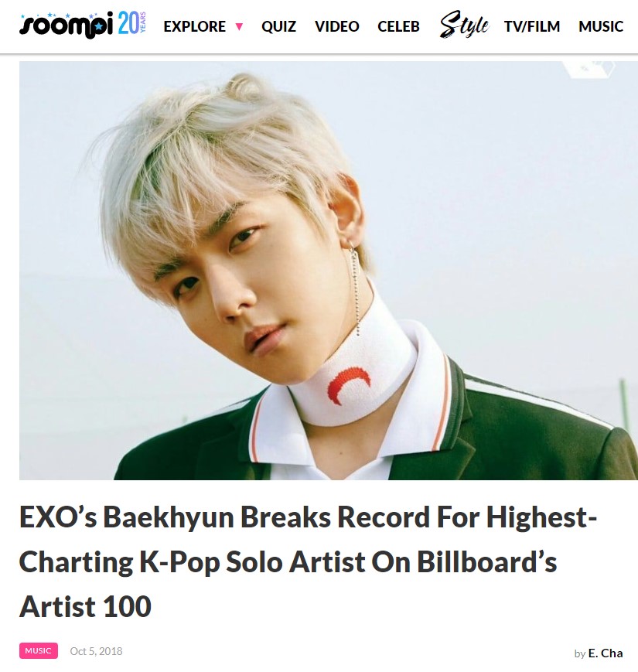The height and width of the screenshot is (672, 638).
Task: Open the VIDEO section
Action: pos(336,26)
